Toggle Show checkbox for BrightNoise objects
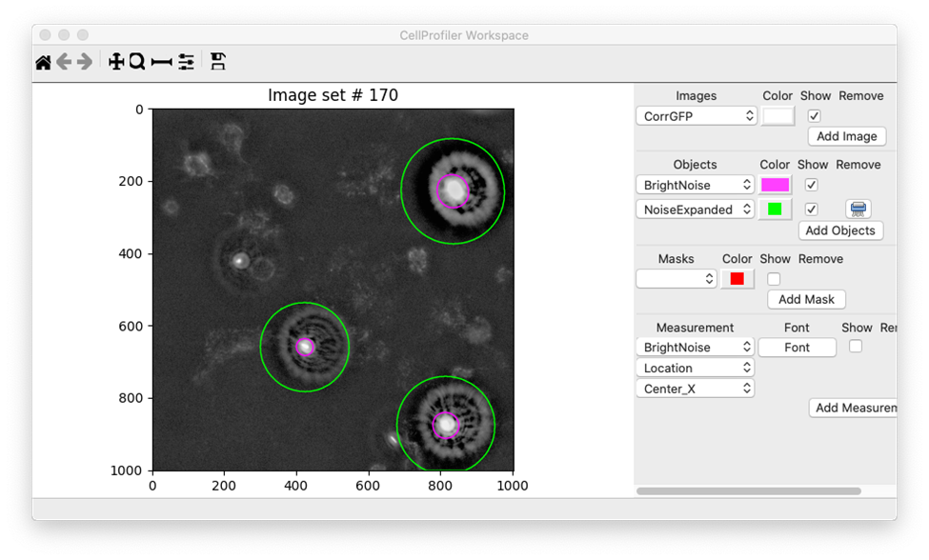This screenshot has width=929, height=560. (x=811, y=185)
